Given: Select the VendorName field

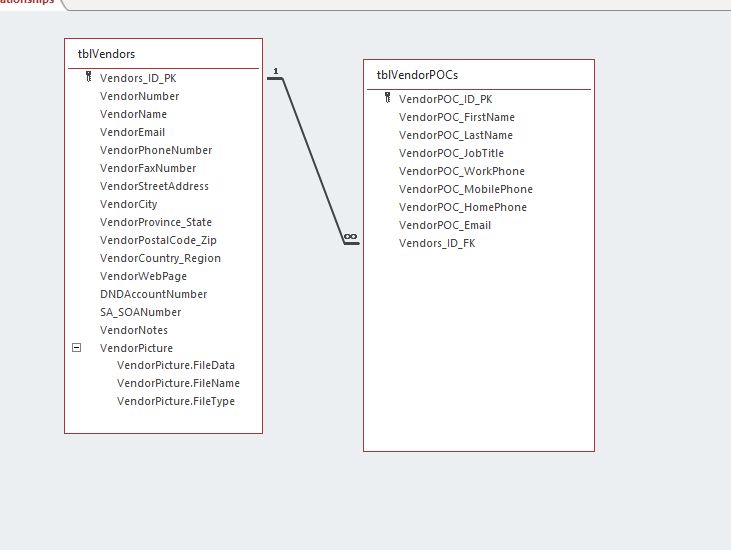Looking at the screenshot, I should pos(133,114).
